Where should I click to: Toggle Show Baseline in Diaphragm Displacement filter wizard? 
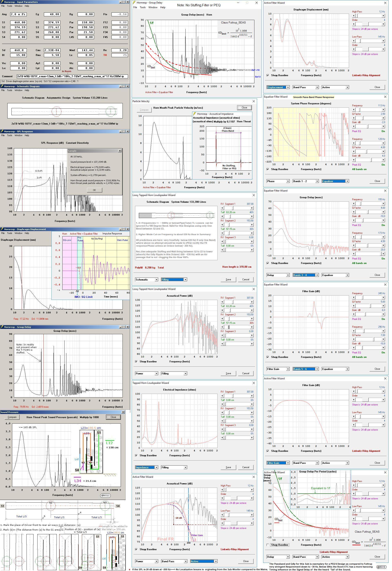(x=268, y=75)
